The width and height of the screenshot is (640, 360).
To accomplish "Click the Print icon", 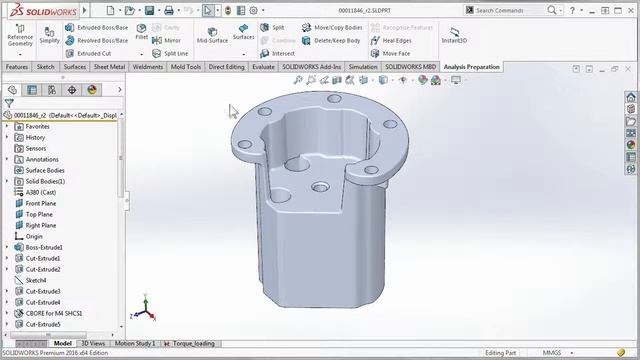I will (x=169, y=10).
